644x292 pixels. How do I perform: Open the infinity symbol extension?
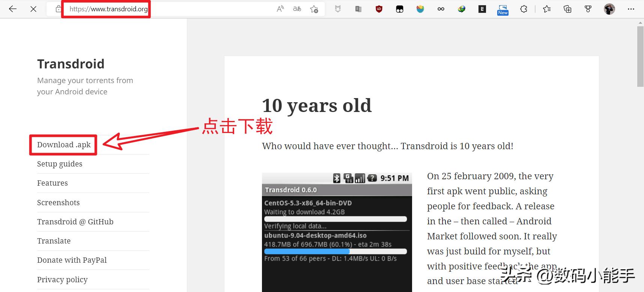[x=441, y=9]
